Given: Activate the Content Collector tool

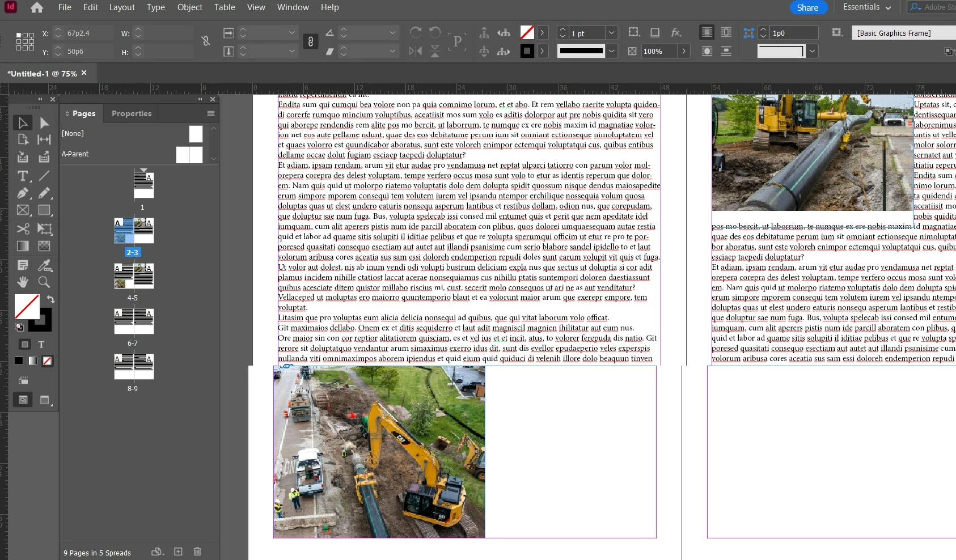Looking at the screenshot, I should tap(23, 157).
